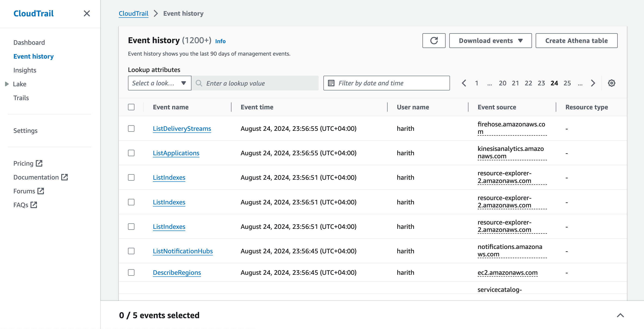Viewport: 644px width, 329px height.
Task: Expand the Lake section in sidebar
Action: click(x=7, y=84)
